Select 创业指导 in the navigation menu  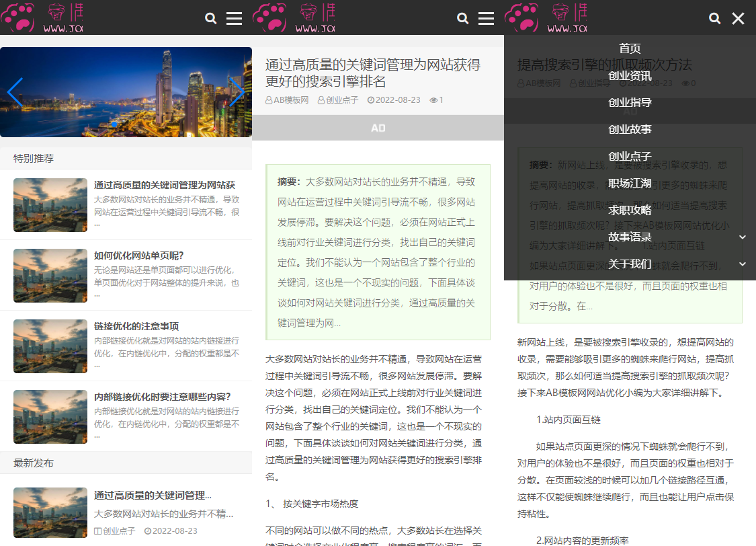[x=630, y=103]
